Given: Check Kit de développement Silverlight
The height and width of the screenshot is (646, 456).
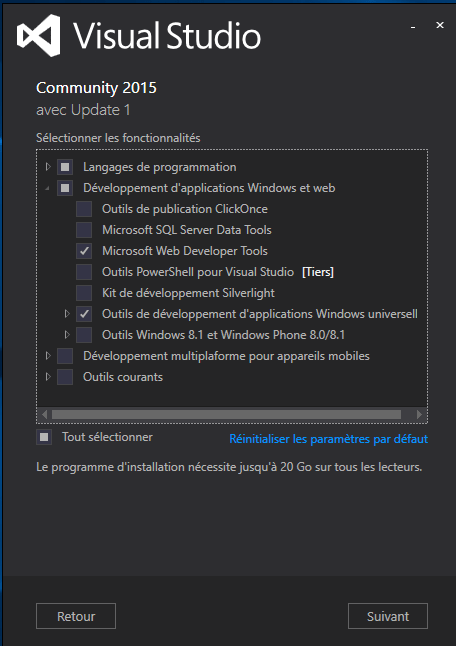Looking at the screenshot, I should click(x=84, y=293).
